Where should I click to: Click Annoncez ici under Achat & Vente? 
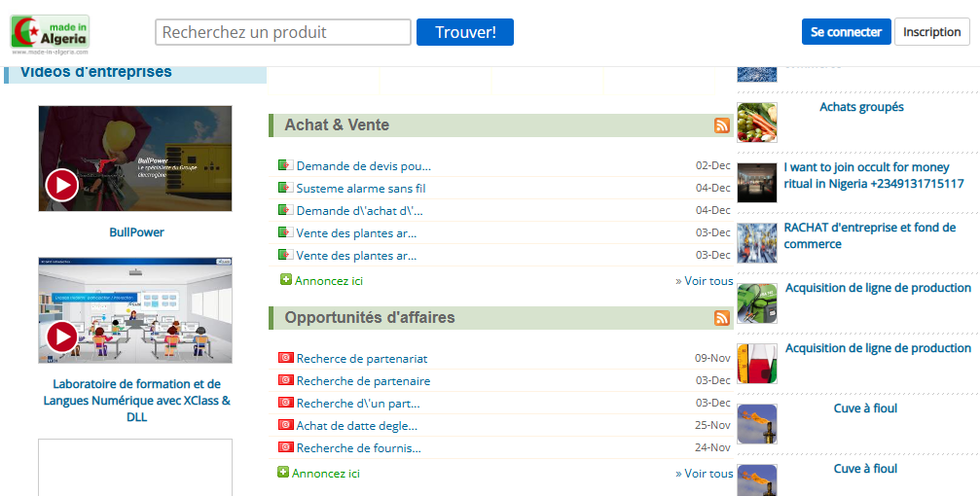(329, 281)
